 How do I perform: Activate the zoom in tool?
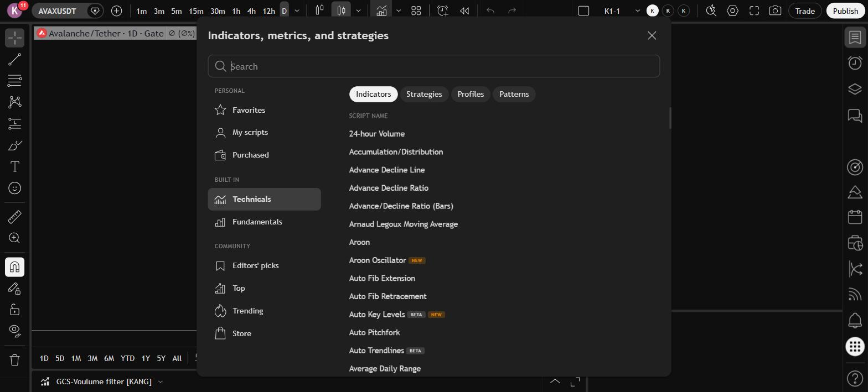(x=14, y=238)
